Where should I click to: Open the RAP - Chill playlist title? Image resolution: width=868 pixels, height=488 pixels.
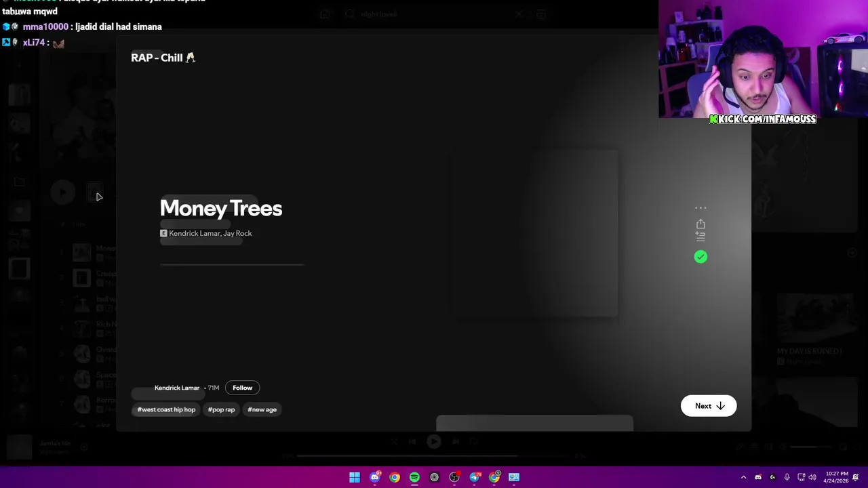pos(163,58)
